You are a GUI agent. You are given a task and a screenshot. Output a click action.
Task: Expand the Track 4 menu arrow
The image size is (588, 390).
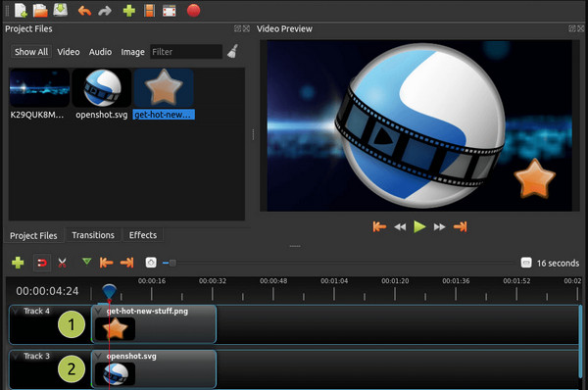[x=16, y=311]
